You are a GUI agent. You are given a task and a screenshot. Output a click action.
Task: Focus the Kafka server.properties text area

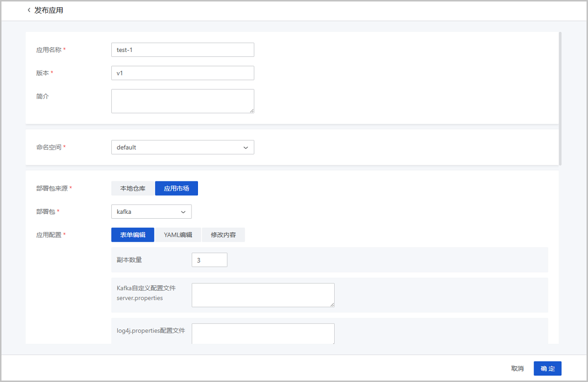pyautogui.click(x=263, y=295)
